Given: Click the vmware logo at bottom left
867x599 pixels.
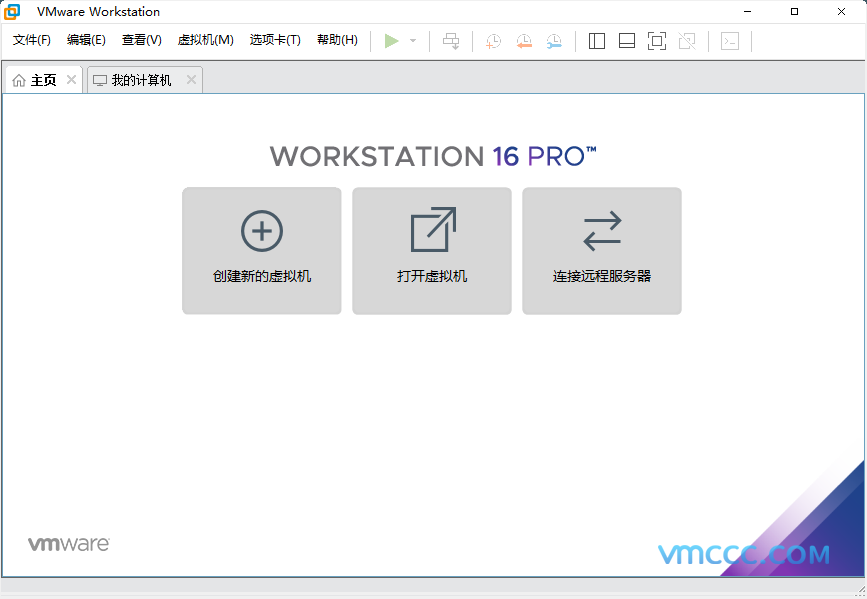Looking at the screenshot, I should click(x=68, y=544).
